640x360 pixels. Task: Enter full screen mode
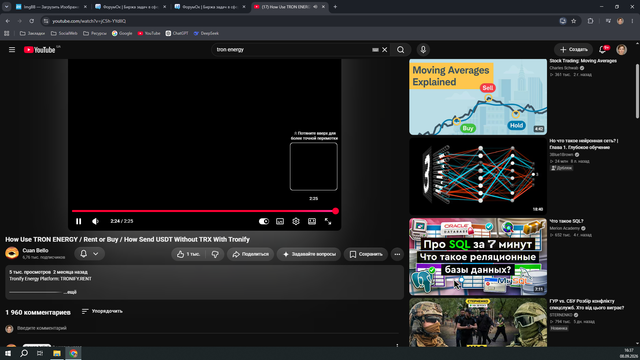click(328, 221)
